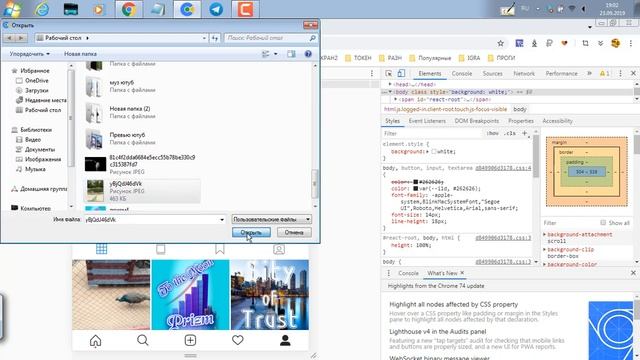640x360 pixels.
Task: Open Instagram profile person icon
Action: pos(285,340)
